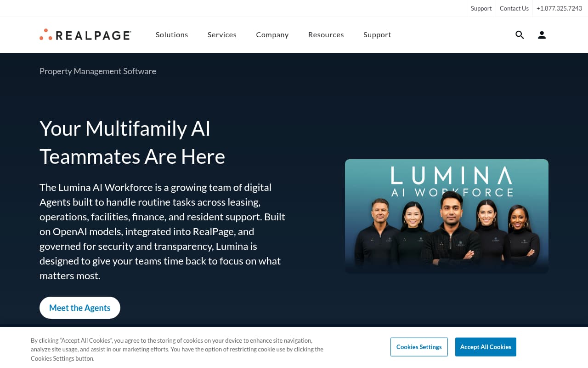Click Support in the top utility bar
The height and width of the screenshot is (368, 588).
[481, 8]
